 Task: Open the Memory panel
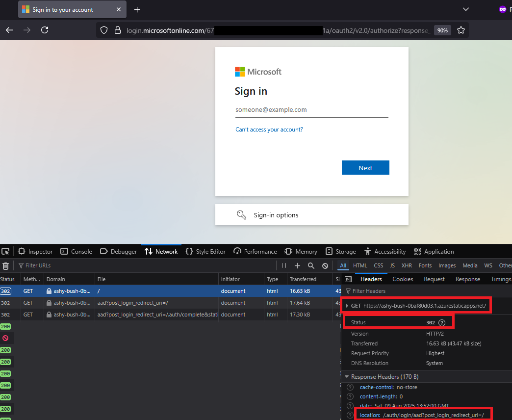coord(301,252)
